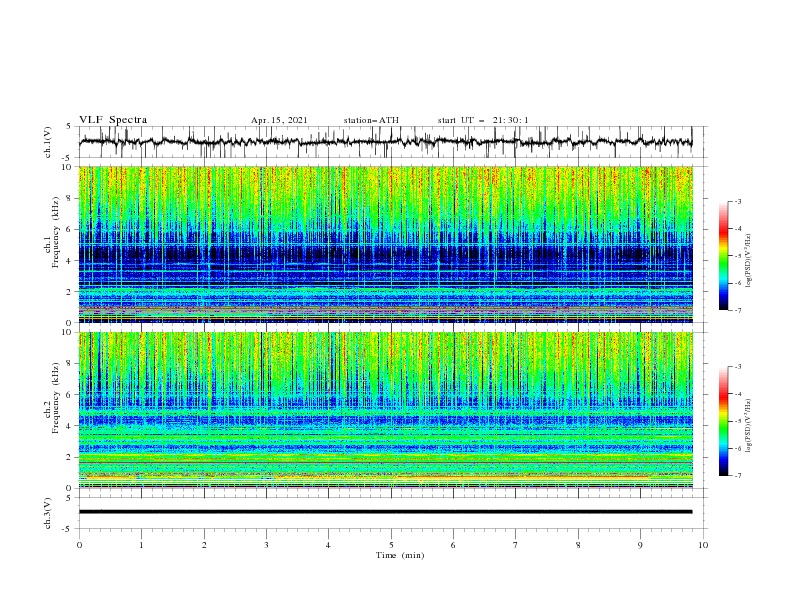
Task: Click the time axis tick label "4"
Action: (328, 545)
